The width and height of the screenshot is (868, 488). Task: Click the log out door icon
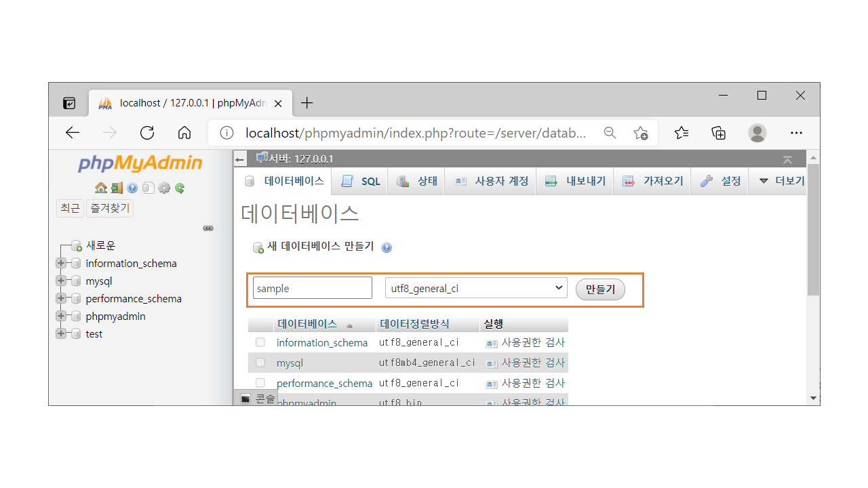click(117, 188)
